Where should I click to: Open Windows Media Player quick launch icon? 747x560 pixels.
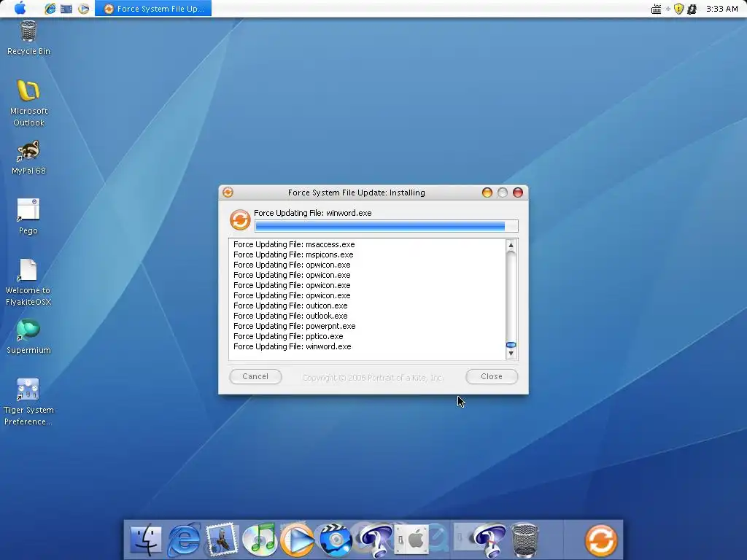83,9
